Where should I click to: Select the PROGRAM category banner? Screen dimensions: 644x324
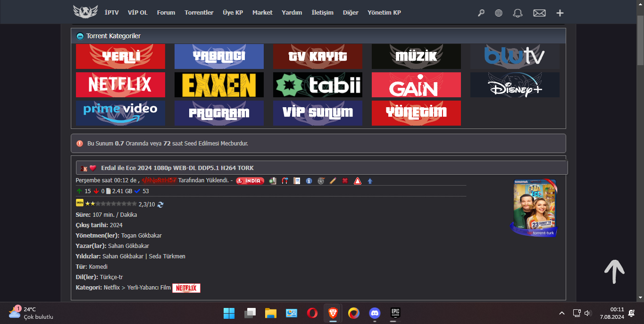click(219, 113)
